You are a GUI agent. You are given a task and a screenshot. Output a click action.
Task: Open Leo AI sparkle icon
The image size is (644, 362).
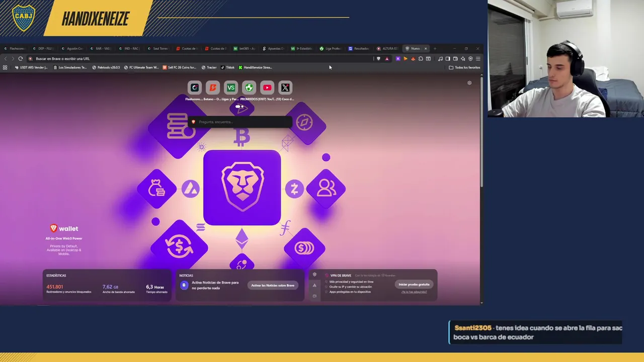point(463,59)
